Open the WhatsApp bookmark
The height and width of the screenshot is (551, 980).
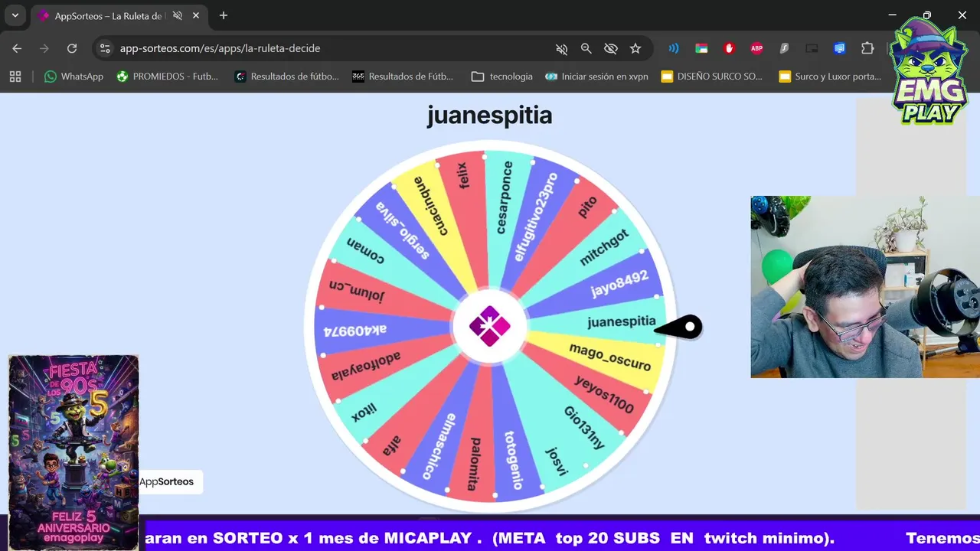tap(73, 77)
